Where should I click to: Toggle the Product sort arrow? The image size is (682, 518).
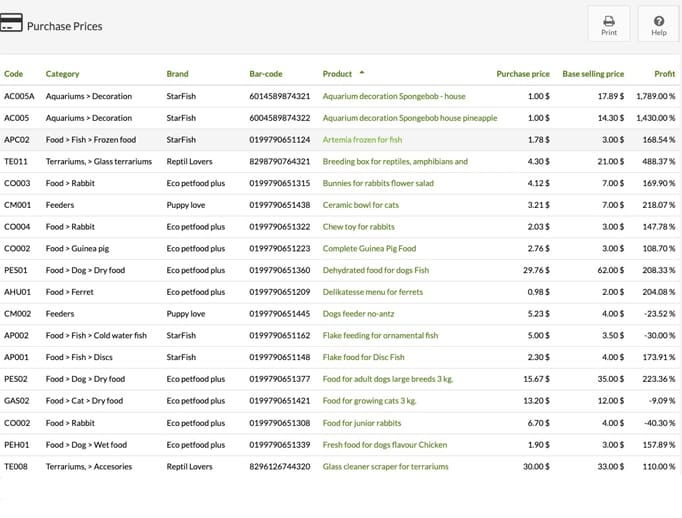pos(362,73)
